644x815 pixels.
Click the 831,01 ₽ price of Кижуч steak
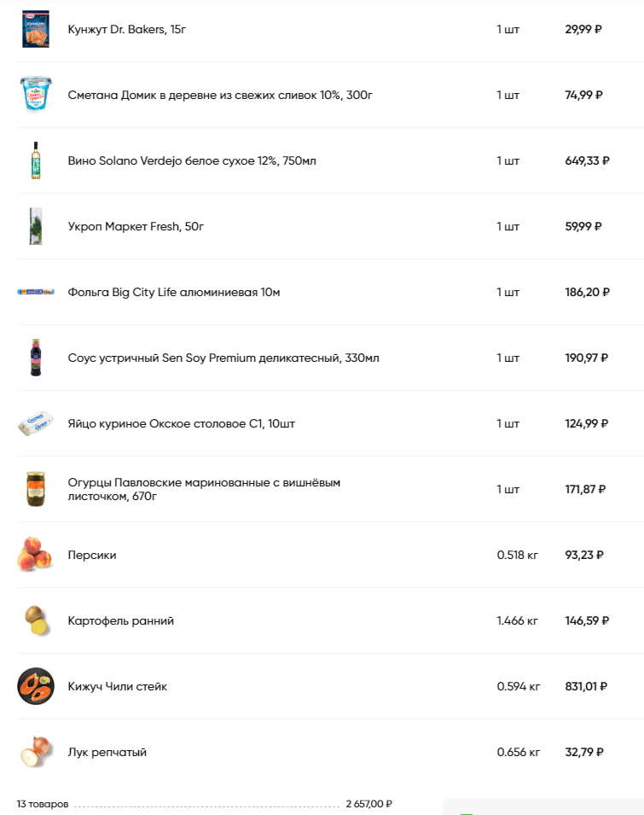point(586,686)
